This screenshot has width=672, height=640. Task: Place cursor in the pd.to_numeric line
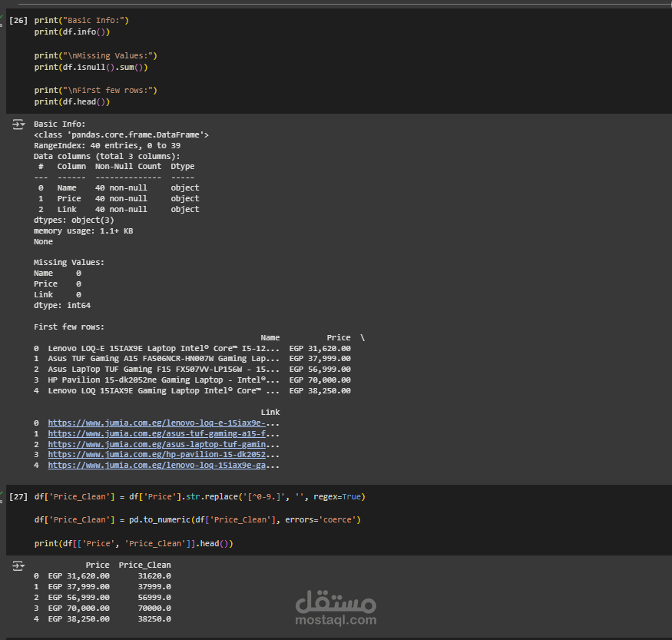point(197,519)
